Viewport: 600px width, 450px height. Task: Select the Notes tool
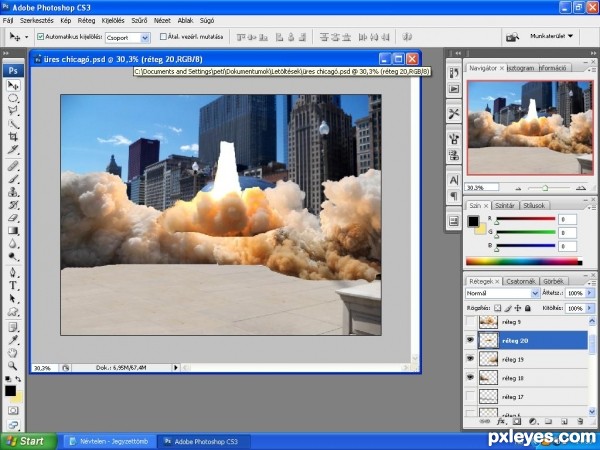coord(13,328)
